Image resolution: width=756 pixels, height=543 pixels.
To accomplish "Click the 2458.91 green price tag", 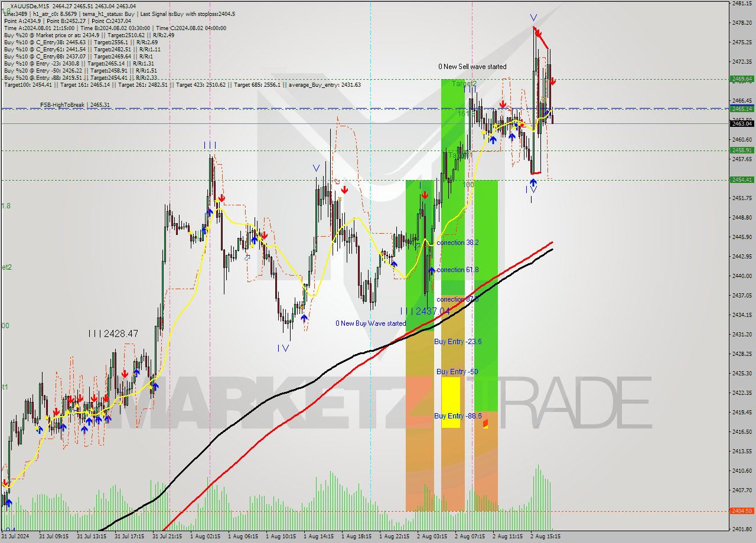I will 741,150.
